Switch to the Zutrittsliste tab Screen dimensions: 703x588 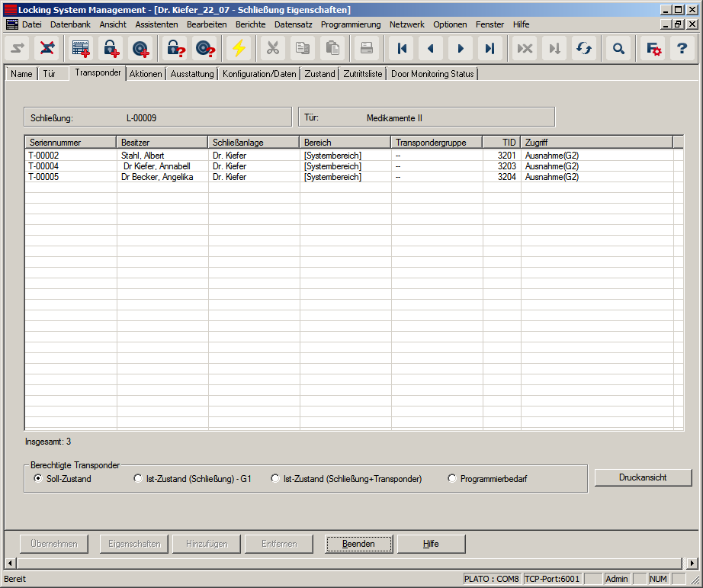362,74
